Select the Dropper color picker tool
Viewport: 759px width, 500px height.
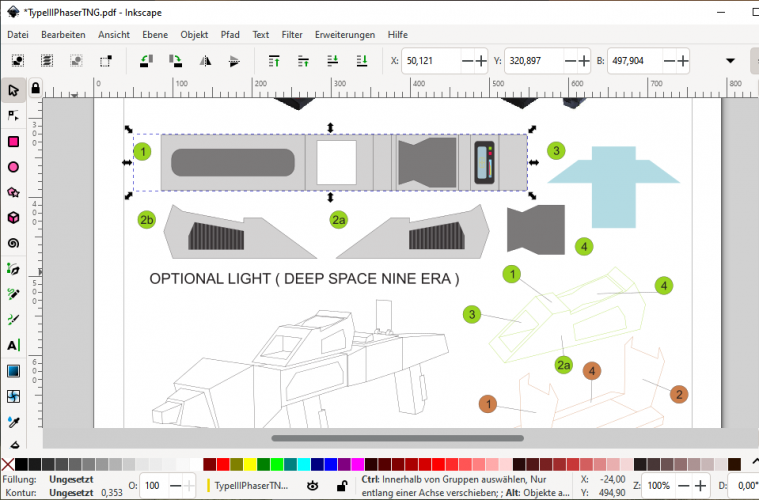[14, 422]
